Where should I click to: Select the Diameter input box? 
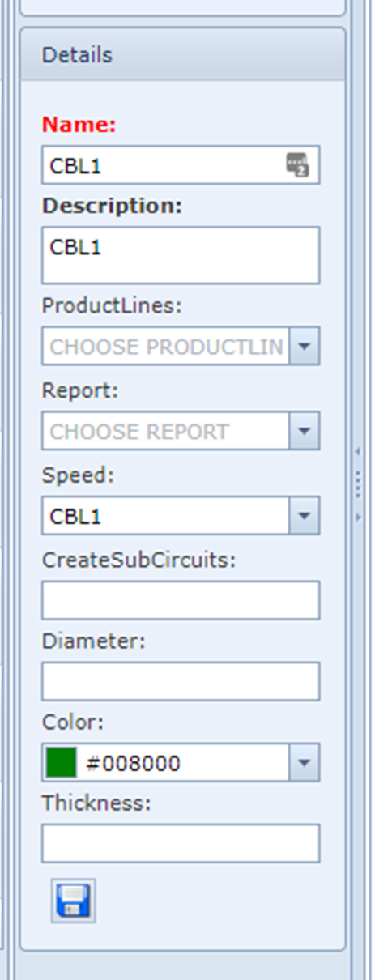[181, 681]
